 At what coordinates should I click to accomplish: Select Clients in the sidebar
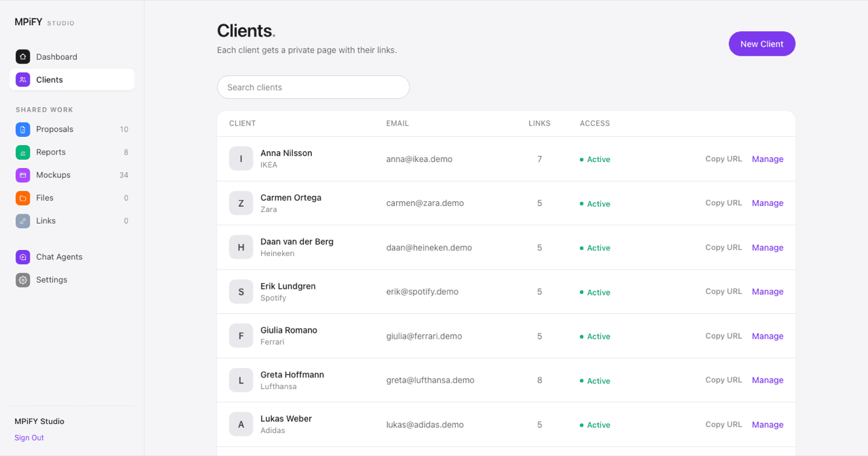tap(72, 80)
